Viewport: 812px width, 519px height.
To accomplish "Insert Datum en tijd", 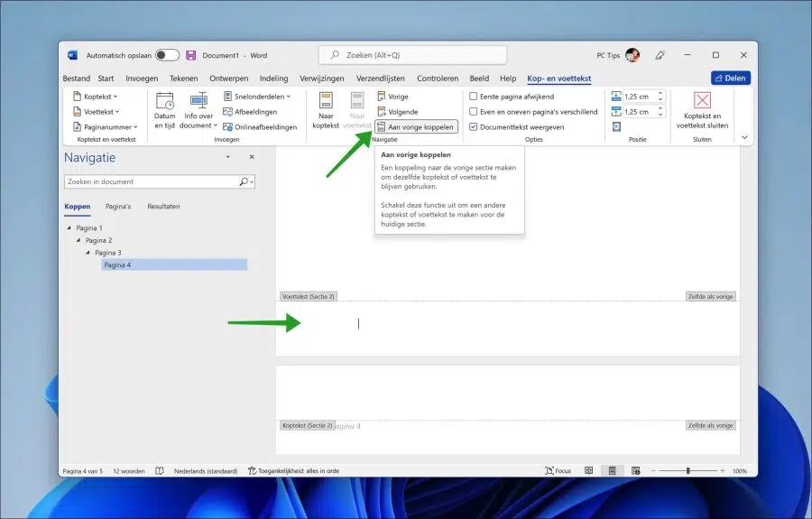I will point(165,110).
